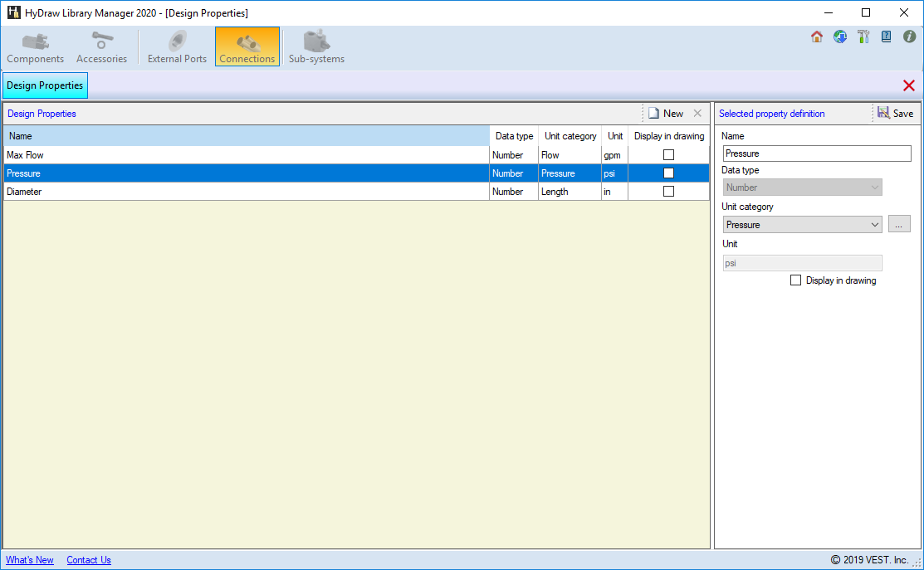Click the ellipsis button beside Unit category
Screen dimensions: 924x570
tap(899, 224)
